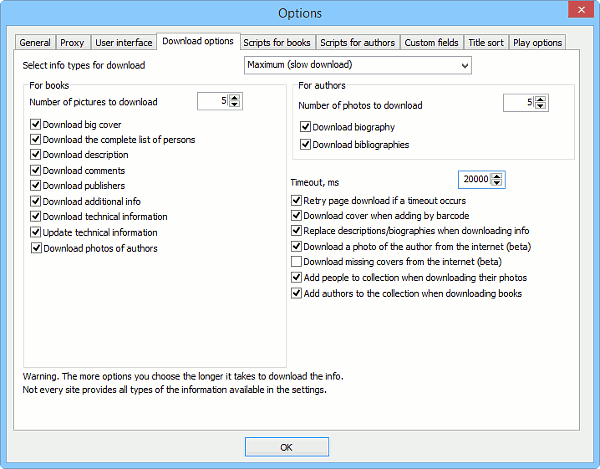
Task: Uncheck Download technical information
Action: [36, 217]
